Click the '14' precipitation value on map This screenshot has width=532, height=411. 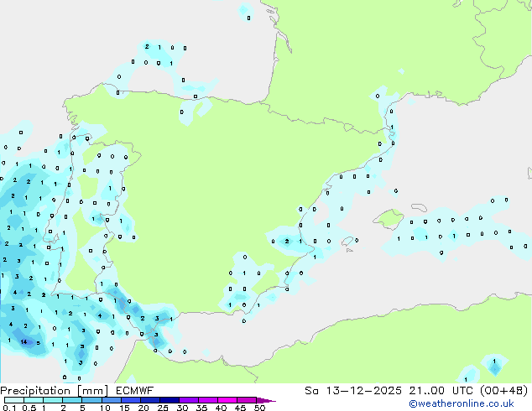click(x=23, y=342)
